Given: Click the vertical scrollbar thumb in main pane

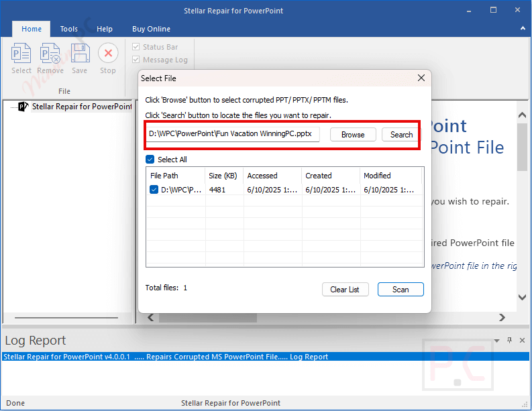Looking at the screenshot, I should click(x=522, y=148).
